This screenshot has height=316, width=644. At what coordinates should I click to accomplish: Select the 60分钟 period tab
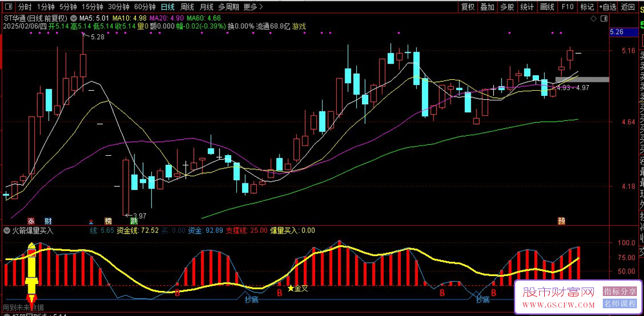tap(145, 6)
